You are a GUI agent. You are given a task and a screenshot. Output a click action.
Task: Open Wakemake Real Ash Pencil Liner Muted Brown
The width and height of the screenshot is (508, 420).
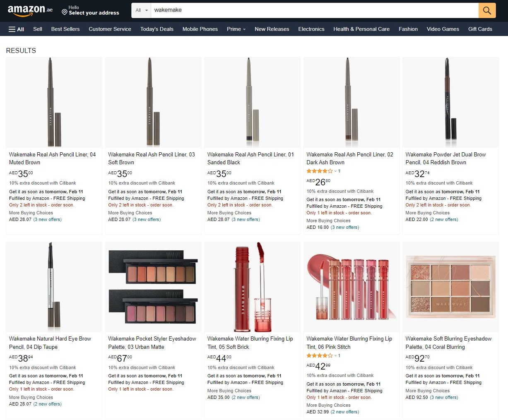(x=52, y=158)
